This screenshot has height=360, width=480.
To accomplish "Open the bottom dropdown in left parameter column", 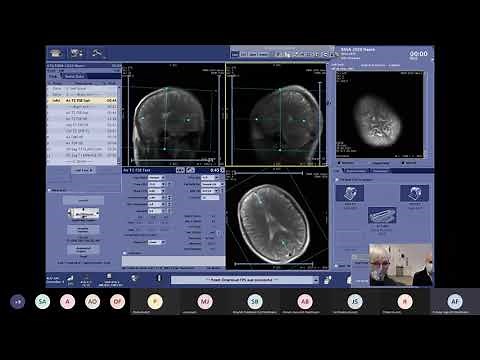I will pyautogui.click(x=156, y=242).
